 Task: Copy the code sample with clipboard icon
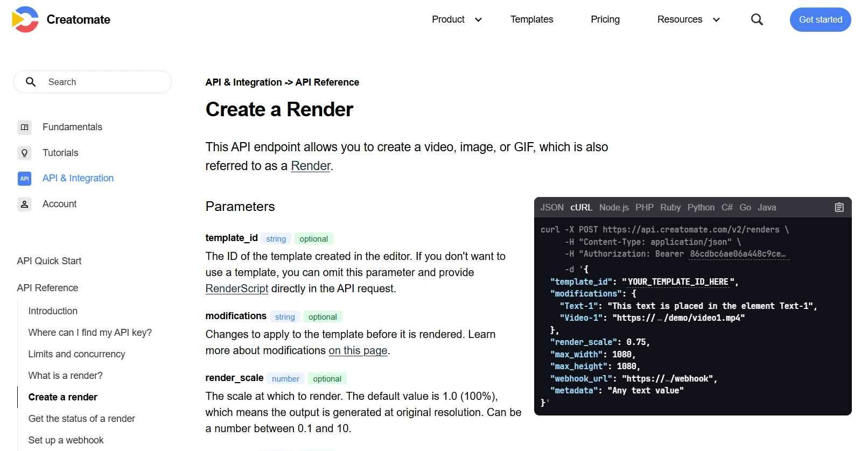point(839,207)
